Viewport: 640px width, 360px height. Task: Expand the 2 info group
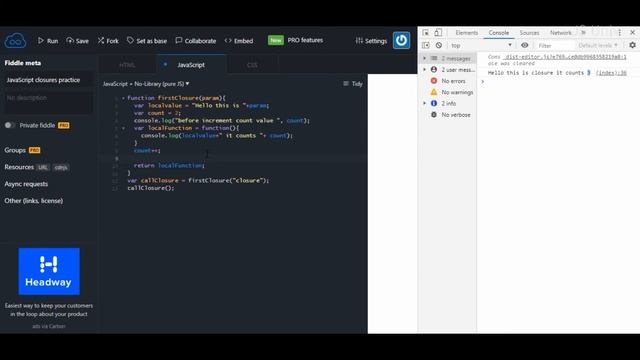coord(448,103)
